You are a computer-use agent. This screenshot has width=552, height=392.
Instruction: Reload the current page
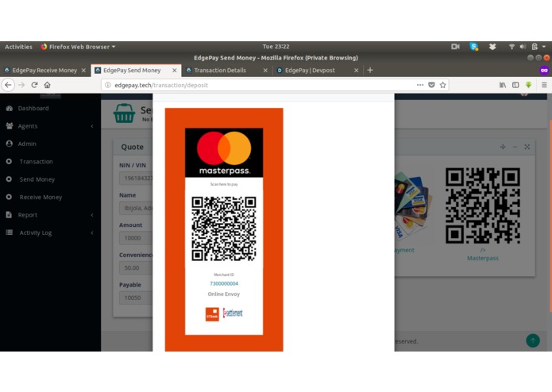coord(34,85)
